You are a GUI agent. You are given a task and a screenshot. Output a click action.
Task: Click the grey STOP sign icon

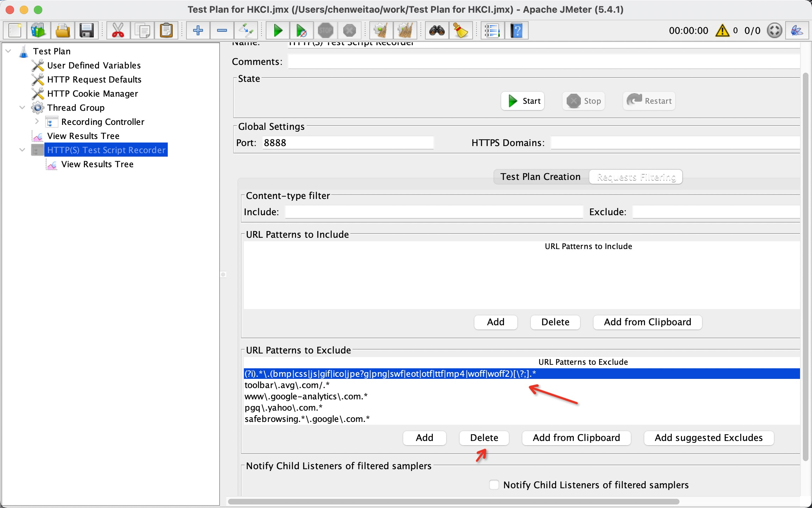[x=325, y=30]
